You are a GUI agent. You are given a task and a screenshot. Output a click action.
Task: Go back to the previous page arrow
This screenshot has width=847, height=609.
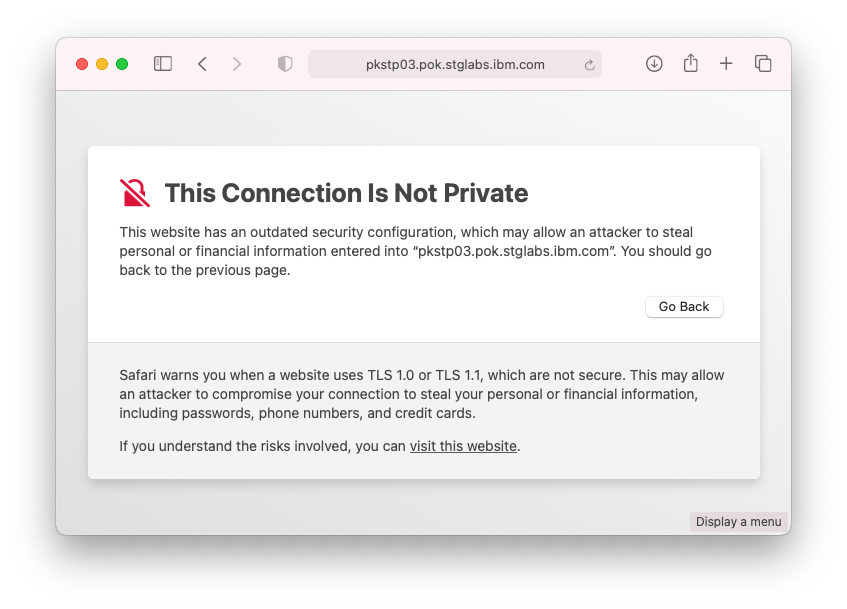coord(202,64)
